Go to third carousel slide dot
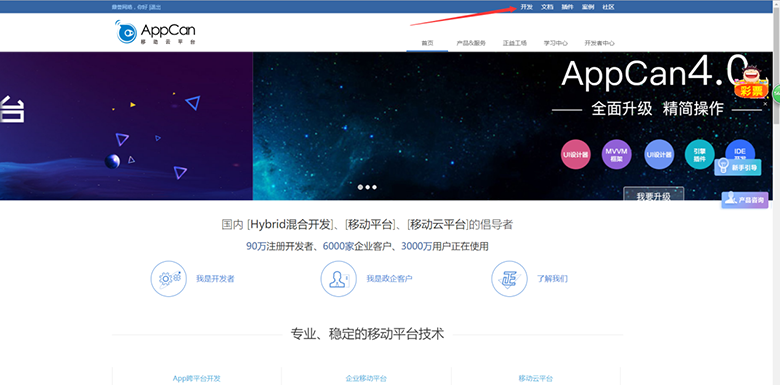This screenshot has width=780, height=385. (x=374, y=188)
